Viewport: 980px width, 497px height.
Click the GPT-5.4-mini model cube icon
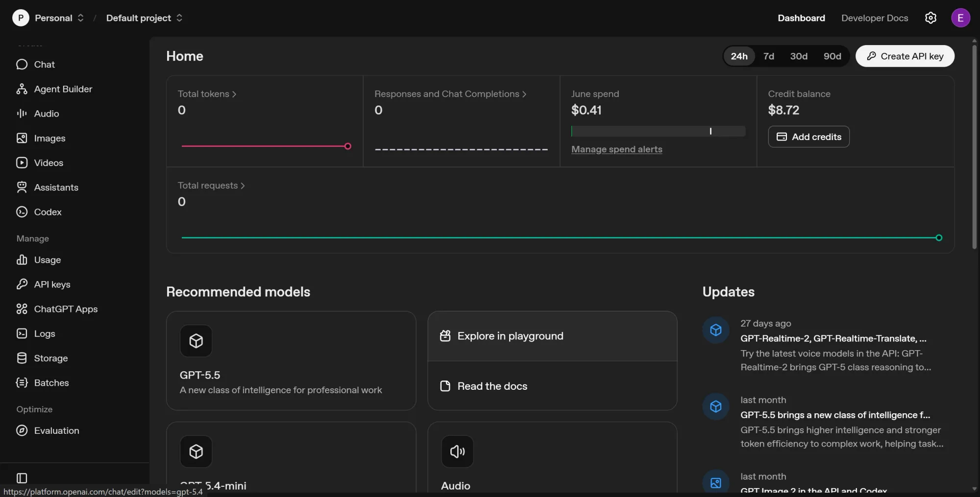tap(196, 451)
